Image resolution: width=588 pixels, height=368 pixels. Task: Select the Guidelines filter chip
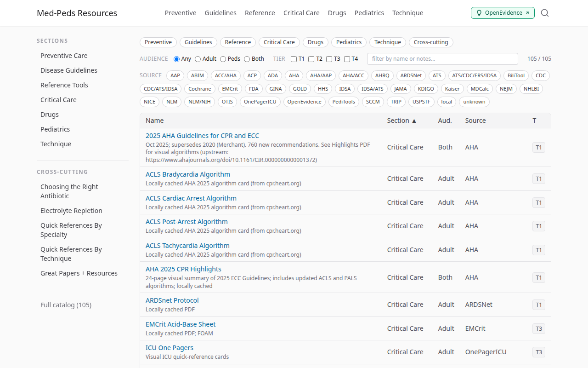[198, 42]
